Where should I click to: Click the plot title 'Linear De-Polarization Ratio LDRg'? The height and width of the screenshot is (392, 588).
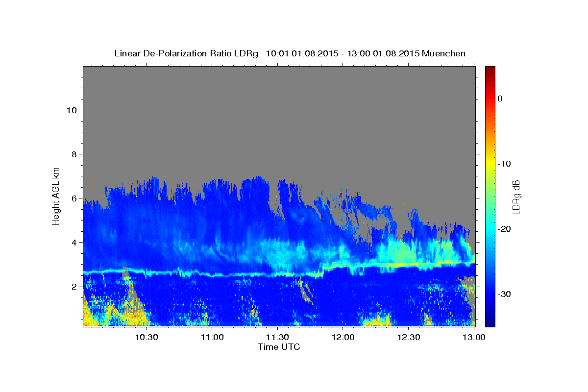click(186, 53)
